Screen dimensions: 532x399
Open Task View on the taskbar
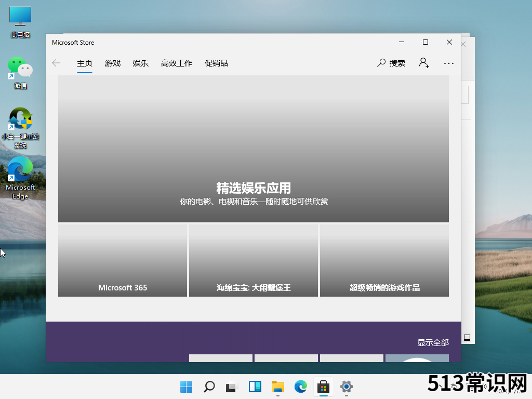(x=232, y=387)
